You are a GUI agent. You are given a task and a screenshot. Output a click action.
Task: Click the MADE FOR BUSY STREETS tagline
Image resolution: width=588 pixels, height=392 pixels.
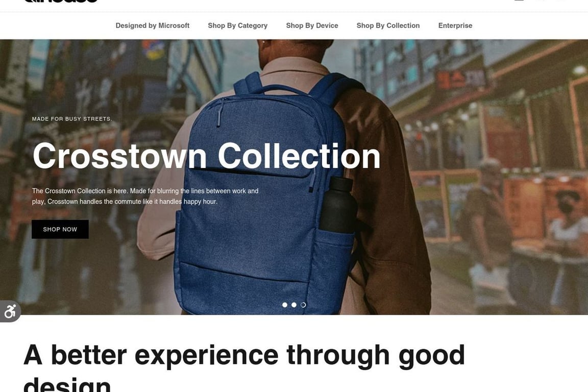pos(72,119)
